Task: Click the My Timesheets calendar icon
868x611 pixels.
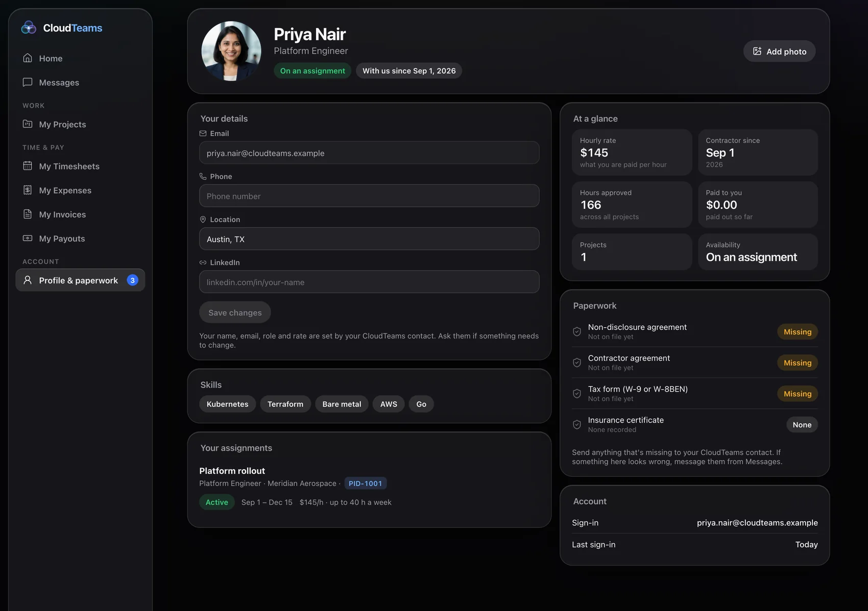Action: pyautogui.click(x=28, y=166)
